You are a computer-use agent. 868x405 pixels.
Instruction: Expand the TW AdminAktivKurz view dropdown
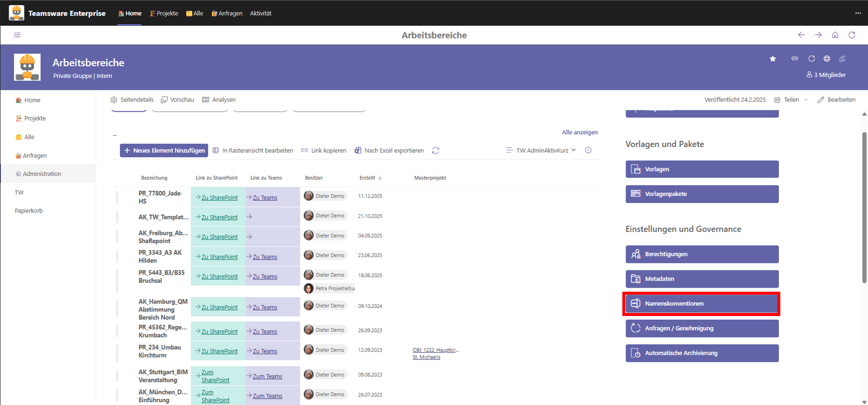[541, 150]
